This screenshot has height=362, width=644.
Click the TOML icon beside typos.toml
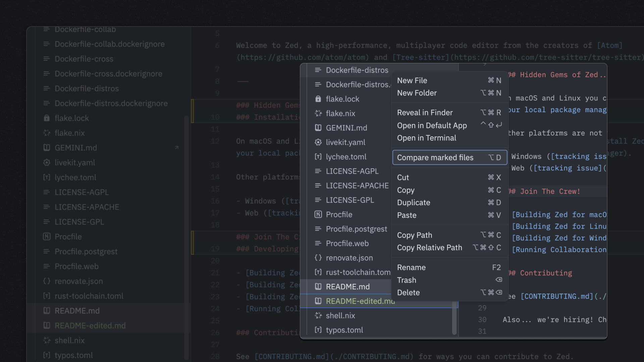tap(47, 355)
